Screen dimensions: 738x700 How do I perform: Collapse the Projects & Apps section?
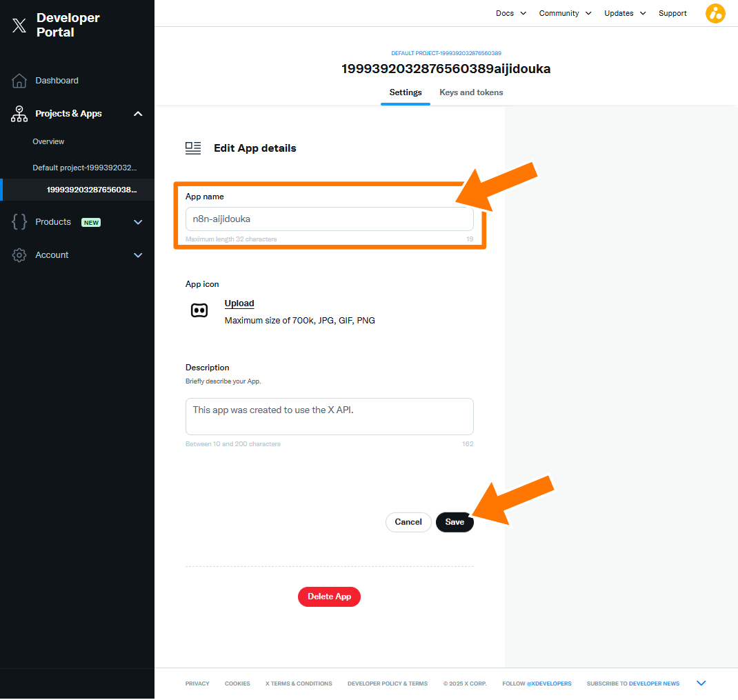tap(138, 114)
